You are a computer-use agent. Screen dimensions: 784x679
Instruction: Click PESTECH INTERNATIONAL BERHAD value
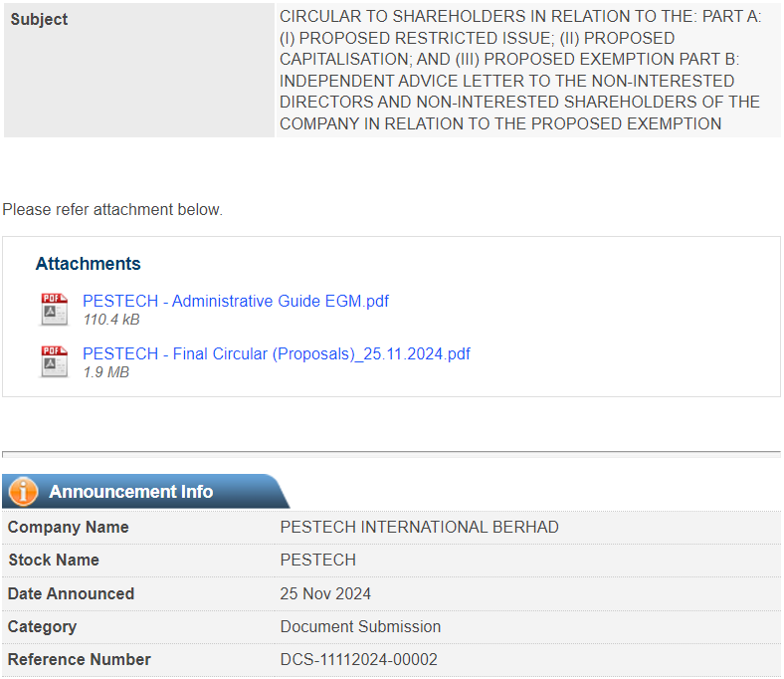(419, 527)
